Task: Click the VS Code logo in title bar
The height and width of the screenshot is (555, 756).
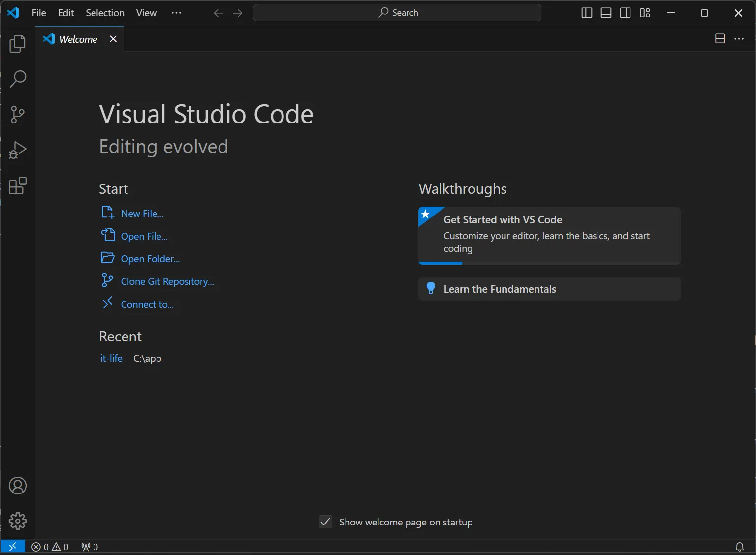Action: [x=13, y=13]
